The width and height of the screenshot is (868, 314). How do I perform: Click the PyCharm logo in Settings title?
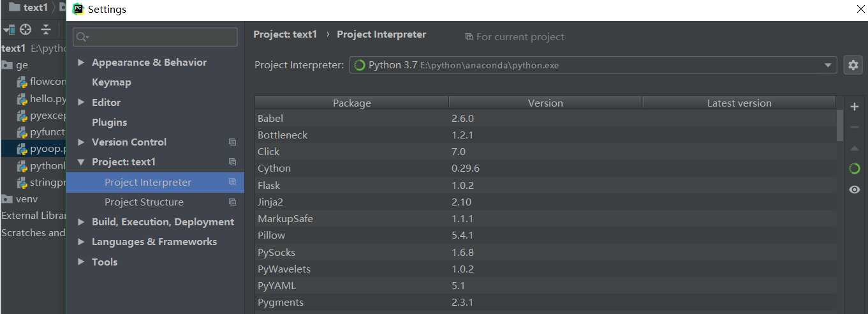78,9
